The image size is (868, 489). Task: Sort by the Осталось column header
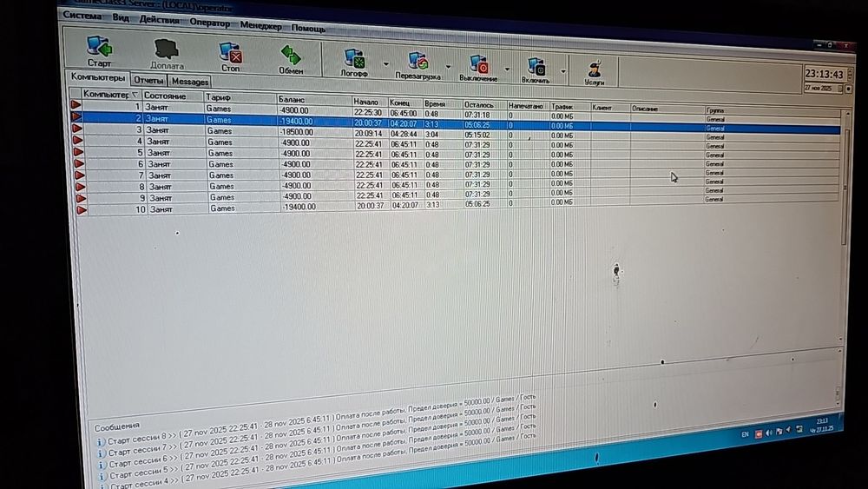(484, 105)
